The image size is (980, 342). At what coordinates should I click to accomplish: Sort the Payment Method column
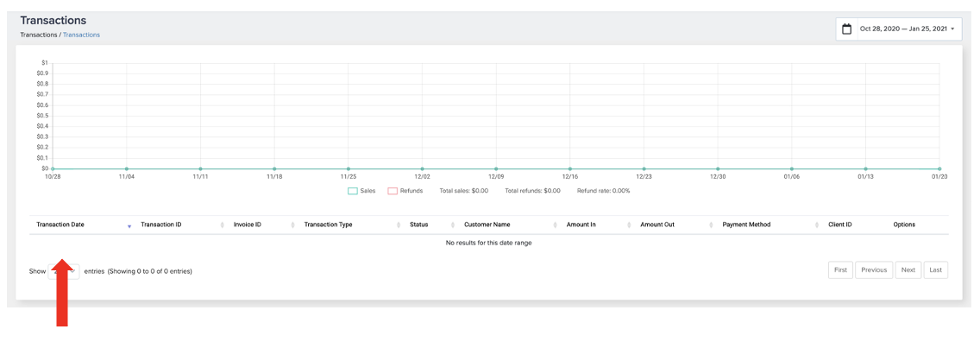pyautogui.click(x=817, y=225)
